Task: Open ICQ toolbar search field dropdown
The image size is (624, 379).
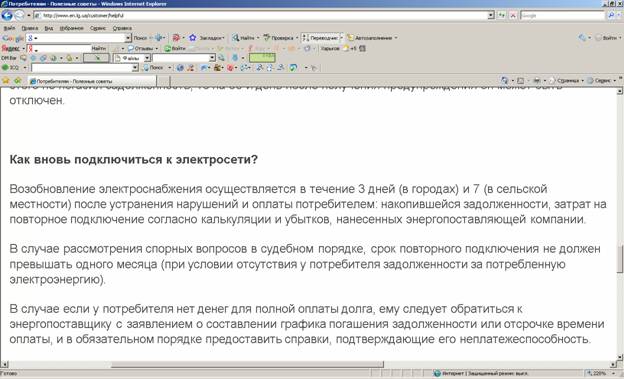Action: (x=135, y=68)
